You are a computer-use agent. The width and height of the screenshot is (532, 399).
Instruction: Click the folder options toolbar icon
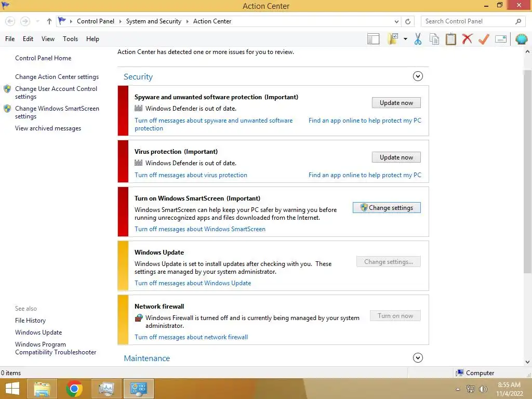coord(393,39)
